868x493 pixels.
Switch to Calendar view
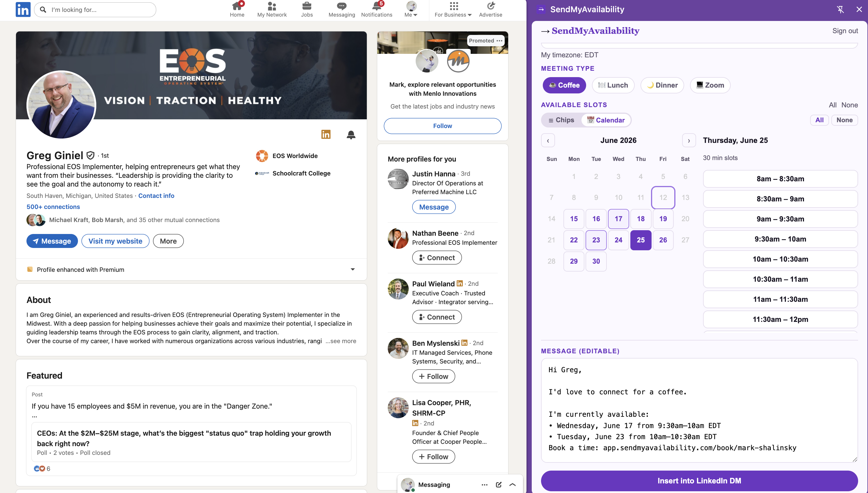pyautogui.click(x=606, y=120)
